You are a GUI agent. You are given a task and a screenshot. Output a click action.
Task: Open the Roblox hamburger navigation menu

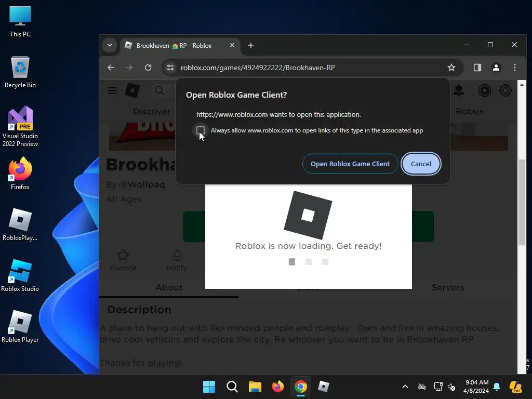pyautogui.click(x=112, y=90)
